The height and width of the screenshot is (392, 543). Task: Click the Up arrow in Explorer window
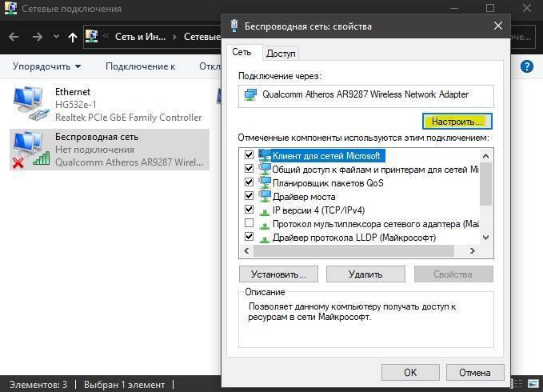coord(73,37)
